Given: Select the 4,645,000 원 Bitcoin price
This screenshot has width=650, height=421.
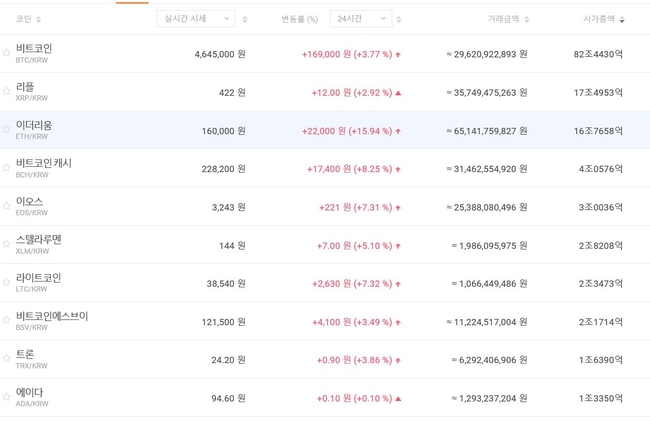Looking at the screenshot, I should pyautogui.click(x=220, y=54).
